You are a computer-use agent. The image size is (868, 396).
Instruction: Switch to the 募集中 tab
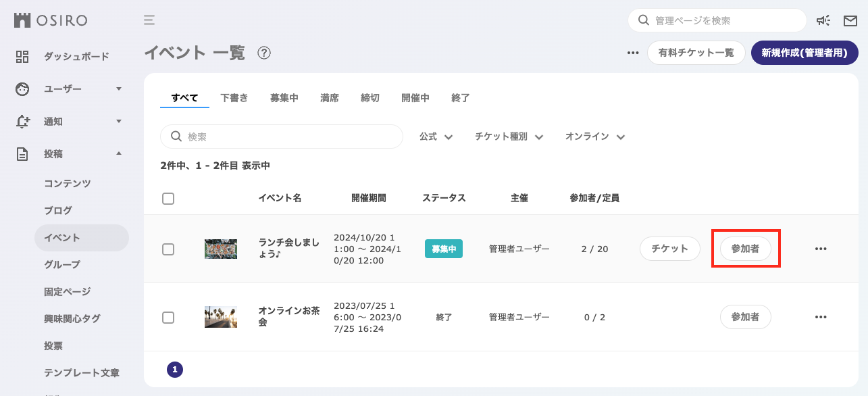pos(283,98)
